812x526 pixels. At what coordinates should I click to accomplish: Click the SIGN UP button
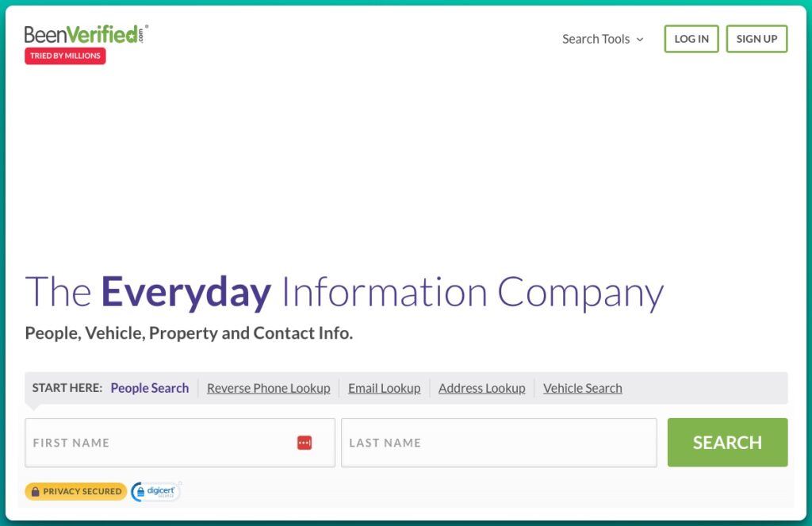[x=756, y=38]
